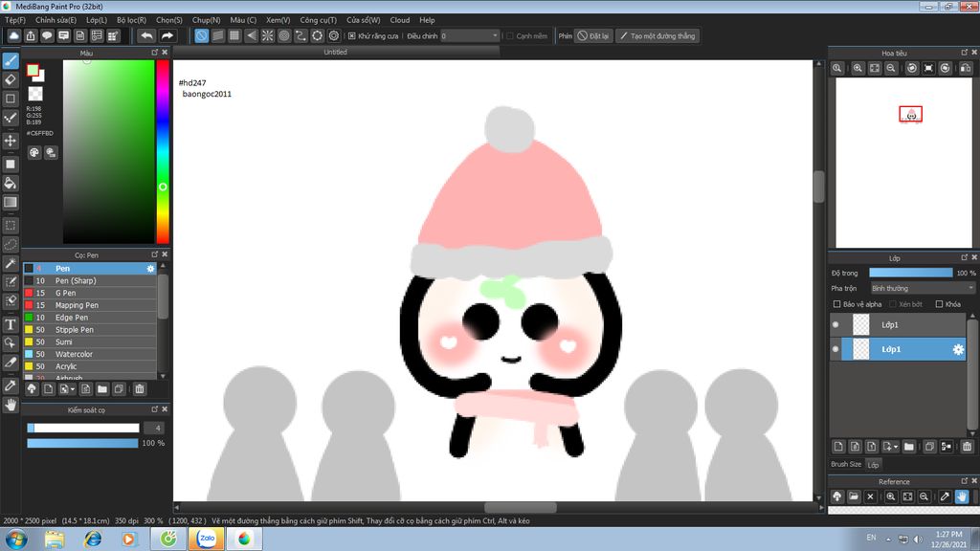Enable Bảo vệ alpha checkbox
Screen dimensions: 980x551
click(x=836, y=304)
